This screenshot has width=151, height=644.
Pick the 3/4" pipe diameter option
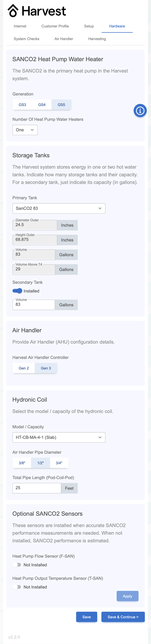(x=59, y=463)
